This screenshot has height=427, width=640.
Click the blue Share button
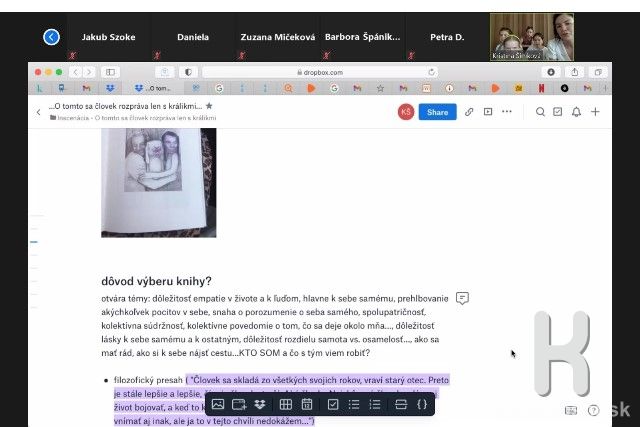pyautogui.click(x=437, y=112)
